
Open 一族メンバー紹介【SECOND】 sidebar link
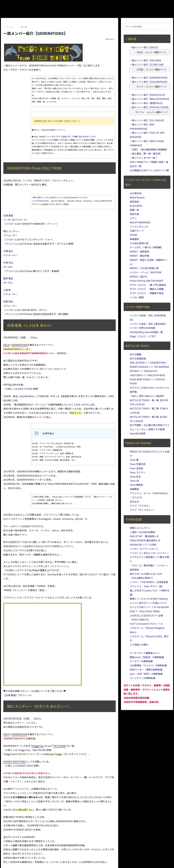pyautogui.click(x=146, y=61)
